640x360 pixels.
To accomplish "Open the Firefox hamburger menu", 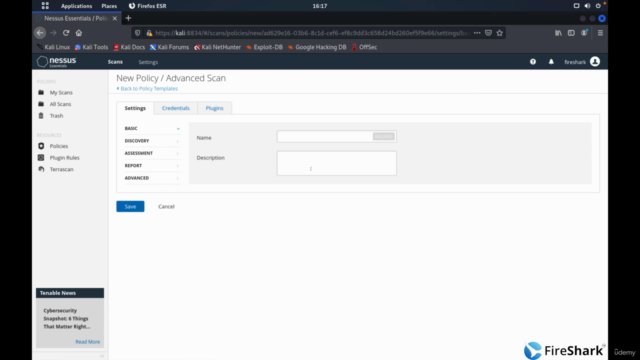I will (x=600, y=33).
